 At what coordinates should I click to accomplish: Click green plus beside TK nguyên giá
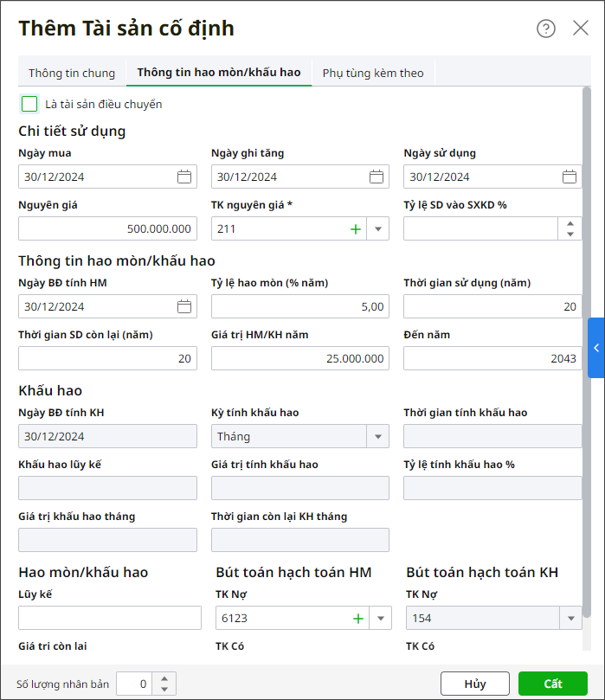tap(355, 228)
